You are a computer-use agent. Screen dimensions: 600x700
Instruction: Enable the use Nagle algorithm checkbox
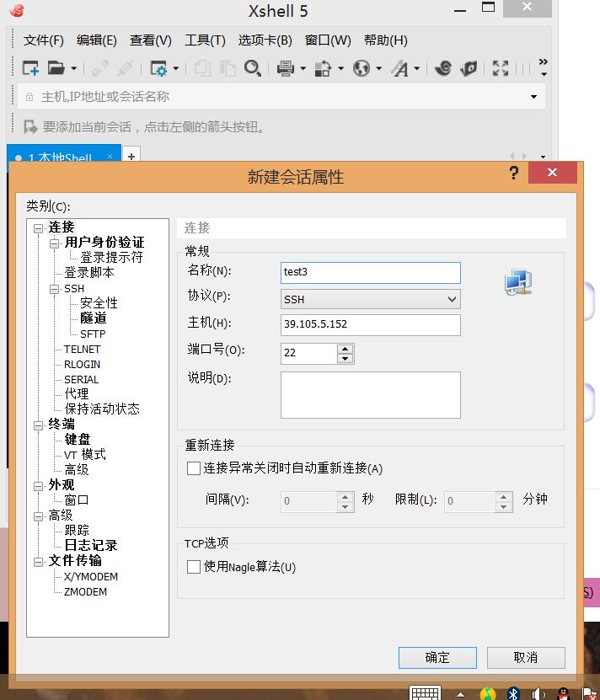coord(194,567)
